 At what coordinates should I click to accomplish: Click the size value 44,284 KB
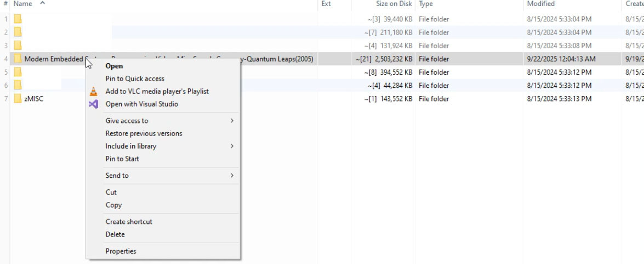399,85
